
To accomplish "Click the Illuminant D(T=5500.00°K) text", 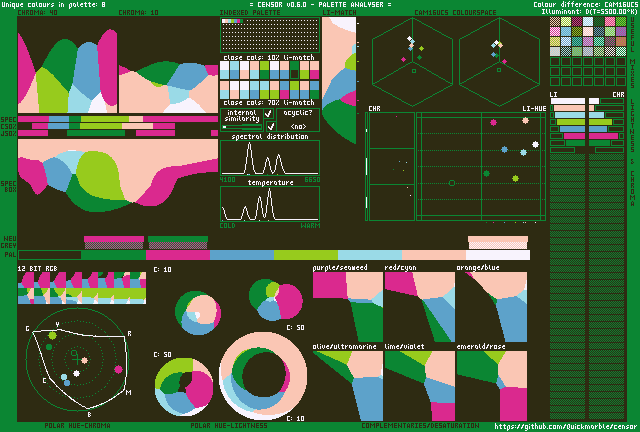I will 589,11.
